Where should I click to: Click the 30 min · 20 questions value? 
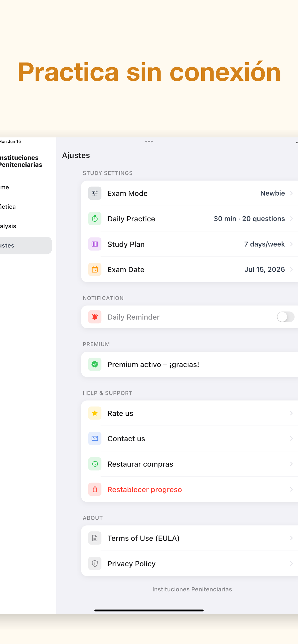(249, 219)
